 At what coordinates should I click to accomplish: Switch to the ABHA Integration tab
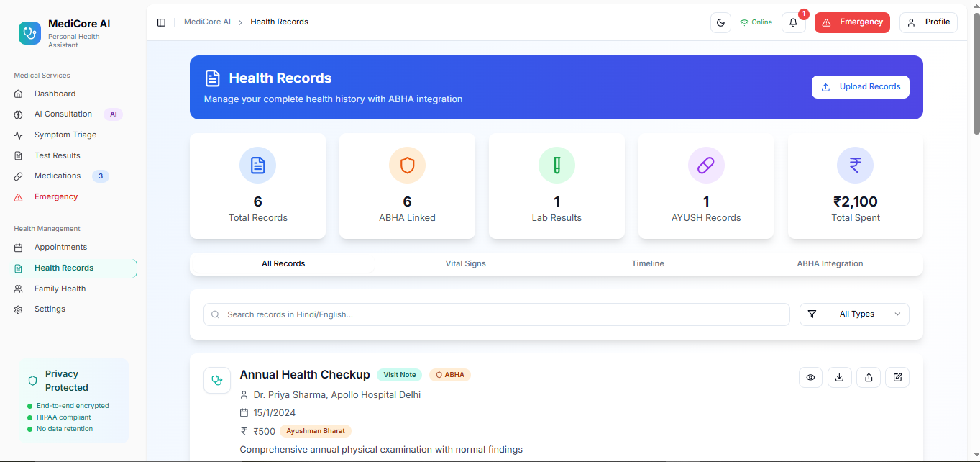830,264
